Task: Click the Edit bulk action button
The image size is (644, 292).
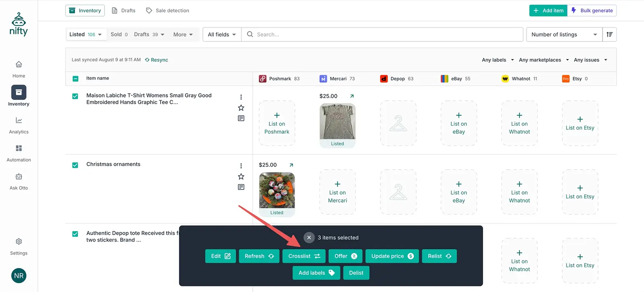Action: 221,256
